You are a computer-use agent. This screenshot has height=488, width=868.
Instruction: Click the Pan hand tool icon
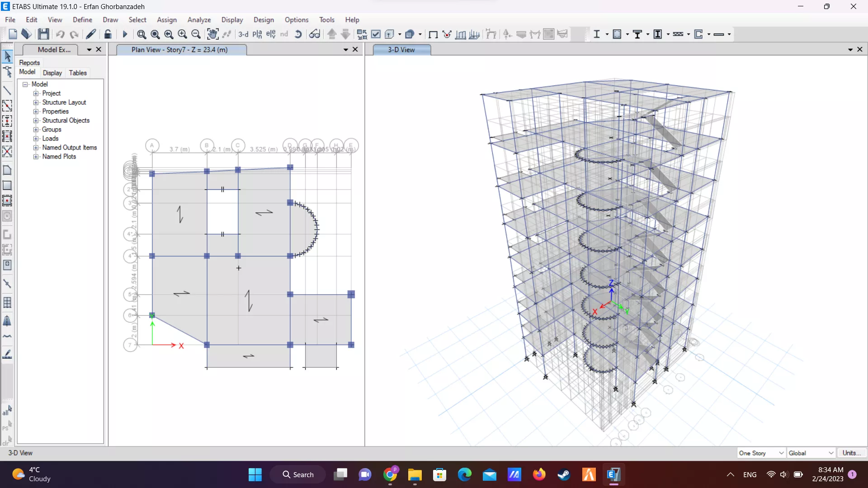pyautogui.click(x=212, y=34)
